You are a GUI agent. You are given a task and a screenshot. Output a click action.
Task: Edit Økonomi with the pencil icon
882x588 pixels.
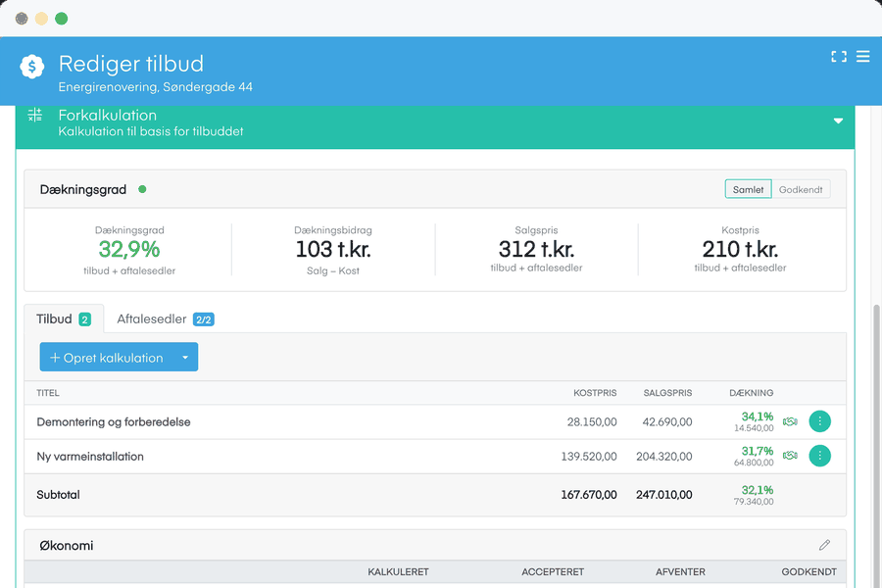click(824, 545)
